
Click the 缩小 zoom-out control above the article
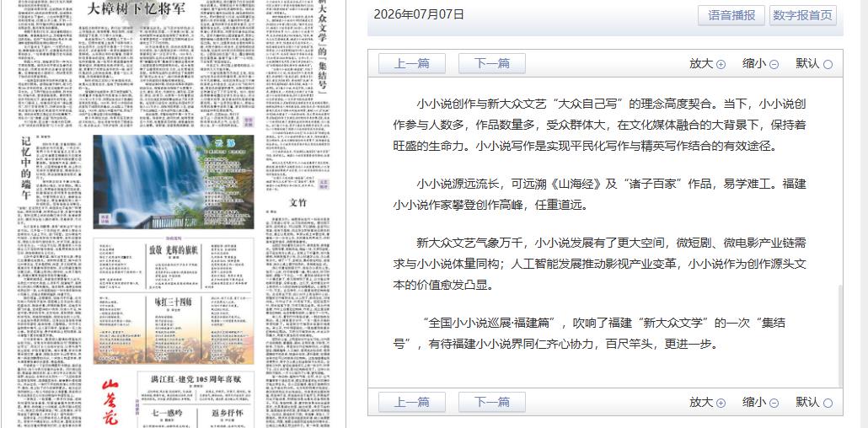(760, 64)
